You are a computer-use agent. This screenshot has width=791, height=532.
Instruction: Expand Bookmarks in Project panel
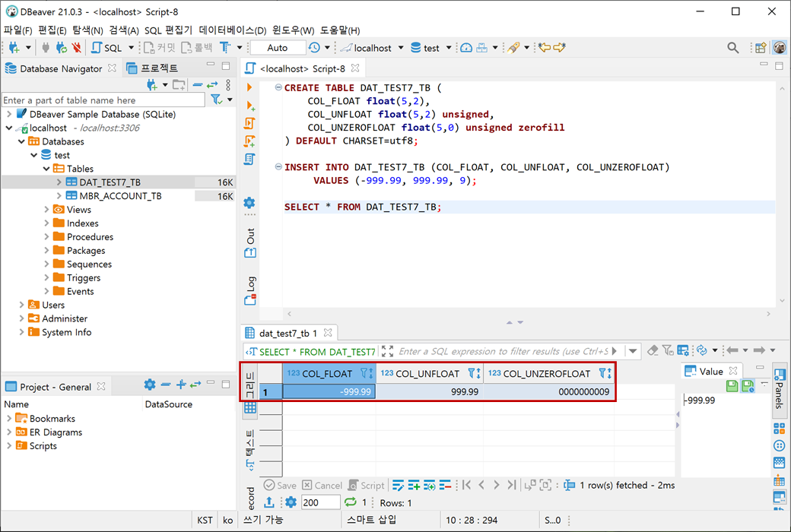point(9,419)
